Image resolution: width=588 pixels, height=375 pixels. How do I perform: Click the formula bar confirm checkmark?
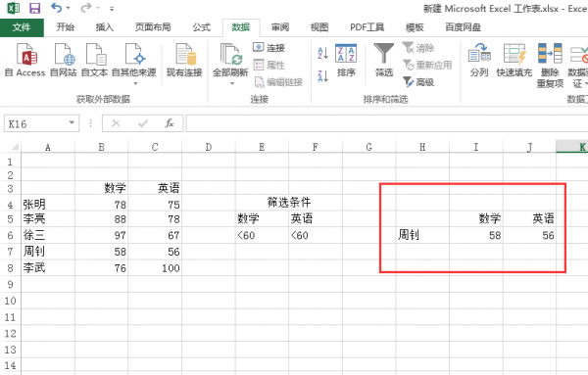pyautogui.click(x=142, y=123)
